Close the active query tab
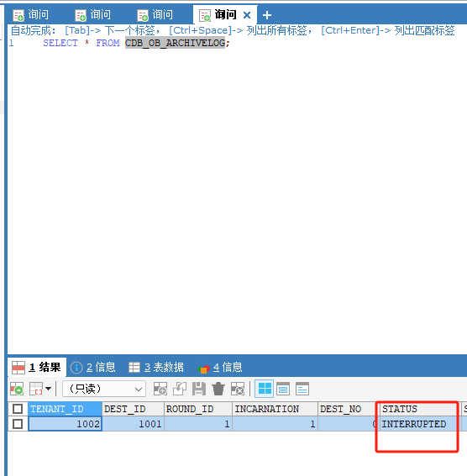Viewport: 467px width, 476px height. [247, 15]
